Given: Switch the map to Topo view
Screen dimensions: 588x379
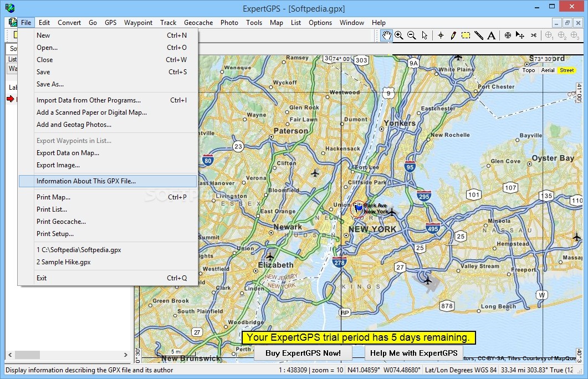Looking at the screenshot, I should coord(529,70).
